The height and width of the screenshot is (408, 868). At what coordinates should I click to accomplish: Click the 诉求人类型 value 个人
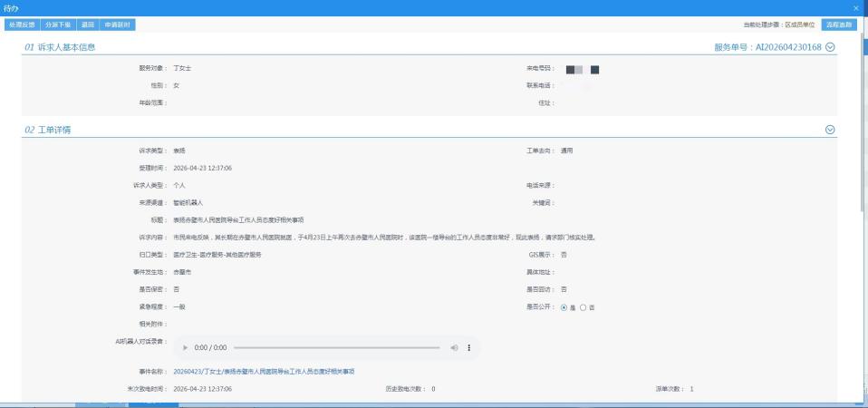click(178, 186)
